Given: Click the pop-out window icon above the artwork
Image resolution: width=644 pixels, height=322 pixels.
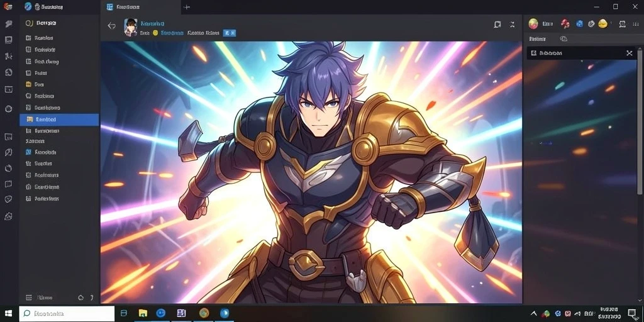Looking at the screenshot, I should pos(497,25).
